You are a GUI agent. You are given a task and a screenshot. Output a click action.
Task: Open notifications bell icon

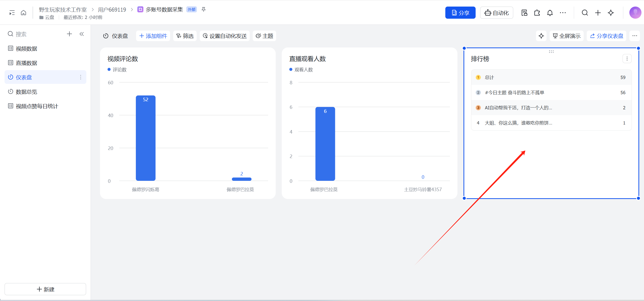pyautogui.click(x=550, y=13)
